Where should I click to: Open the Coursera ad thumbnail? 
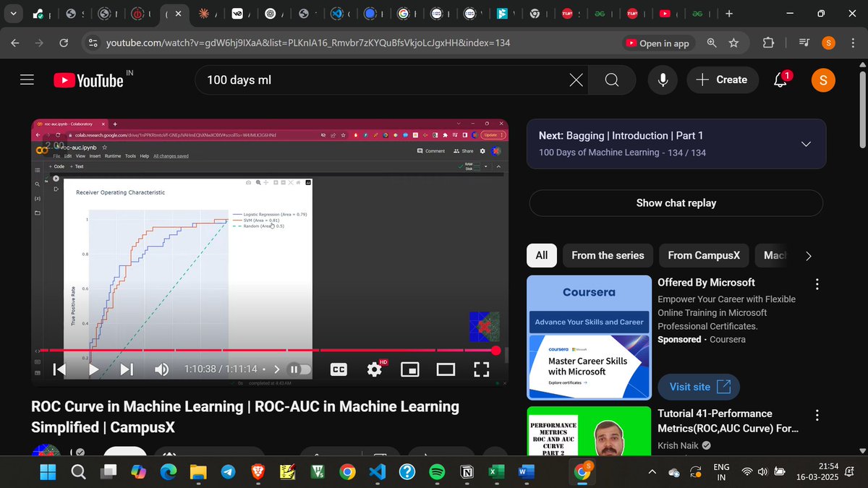(x=589, y=337)
